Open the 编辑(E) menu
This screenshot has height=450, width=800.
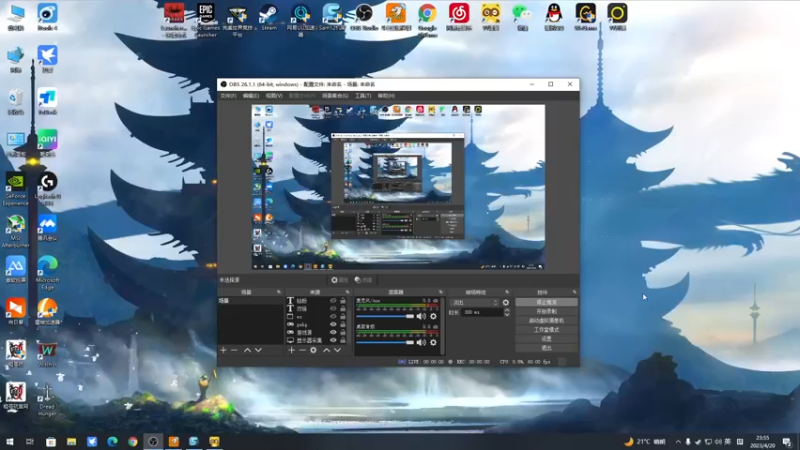pyautogui.click(x=251, y=96)
